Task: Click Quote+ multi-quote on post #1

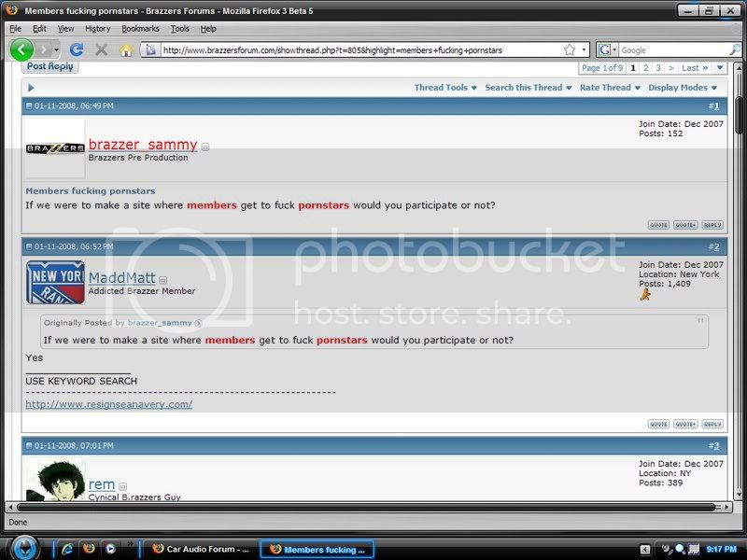Action: [685, 225]
